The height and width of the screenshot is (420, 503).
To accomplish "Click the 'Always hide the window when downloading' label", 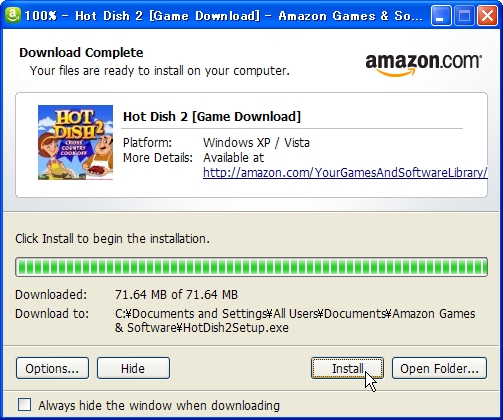I will [159, 406].
